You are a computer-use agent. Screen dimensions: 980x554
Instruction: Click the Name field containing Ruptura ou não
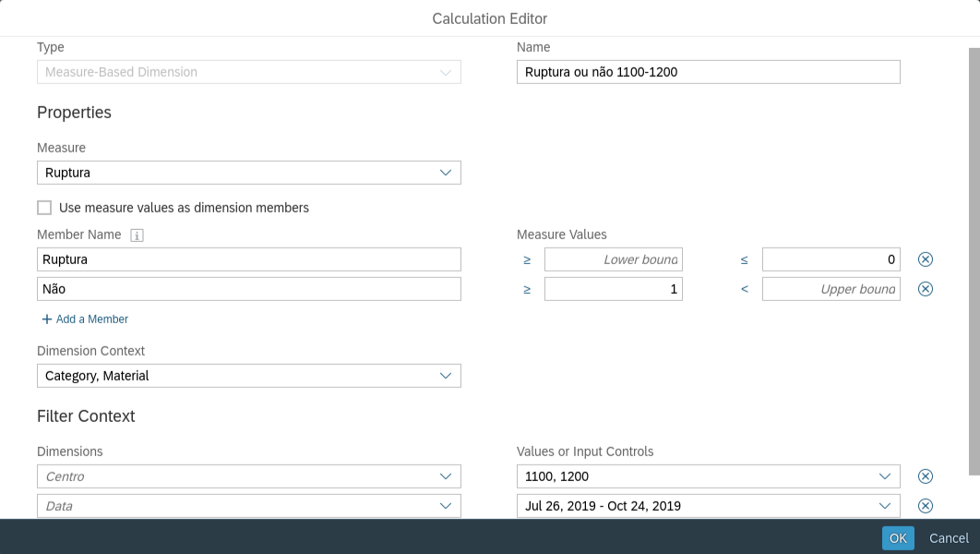[708, 72]
